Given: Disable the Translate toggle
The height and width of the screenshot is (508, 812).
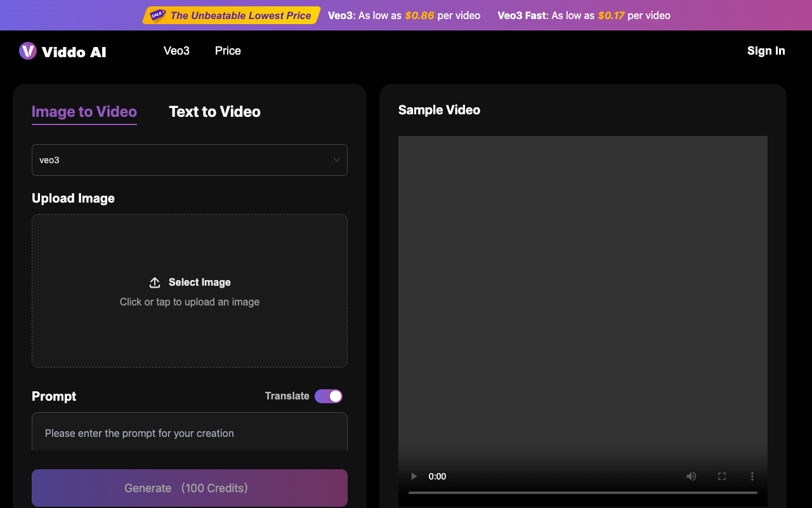Looking at the screenshot, I should (329, 396).
